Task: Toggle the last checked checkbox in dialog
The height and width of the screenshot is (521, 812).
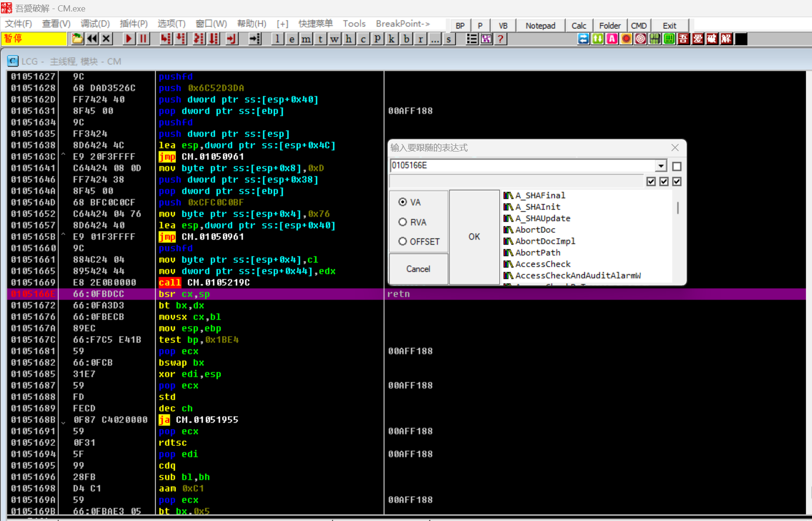Action: tap(677, 182)
